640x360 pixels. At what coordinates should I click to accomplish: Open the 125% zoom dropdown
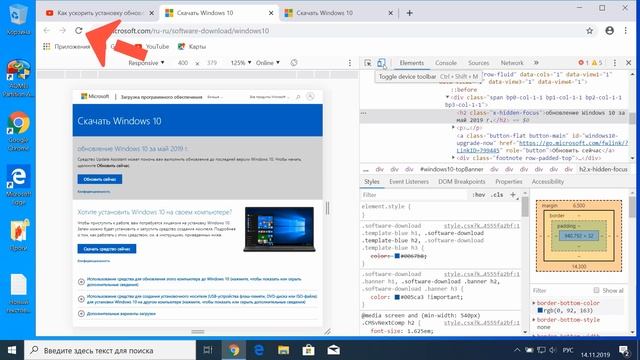click(241, 63)
